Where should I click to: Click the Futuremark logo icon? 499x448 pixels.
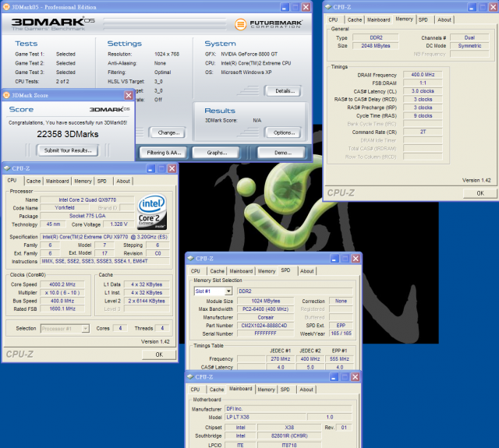coord(241,24)
